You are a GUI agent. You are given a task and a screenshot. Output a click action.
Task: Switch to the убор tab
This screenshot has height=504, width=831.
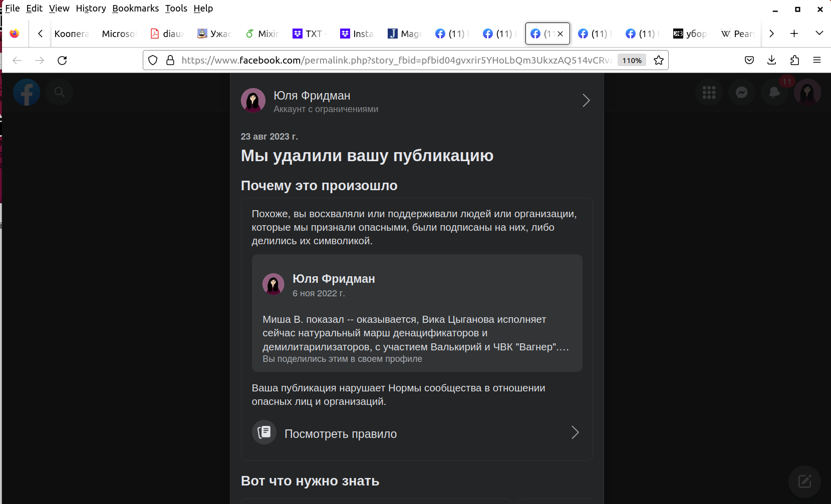[690, 34]
